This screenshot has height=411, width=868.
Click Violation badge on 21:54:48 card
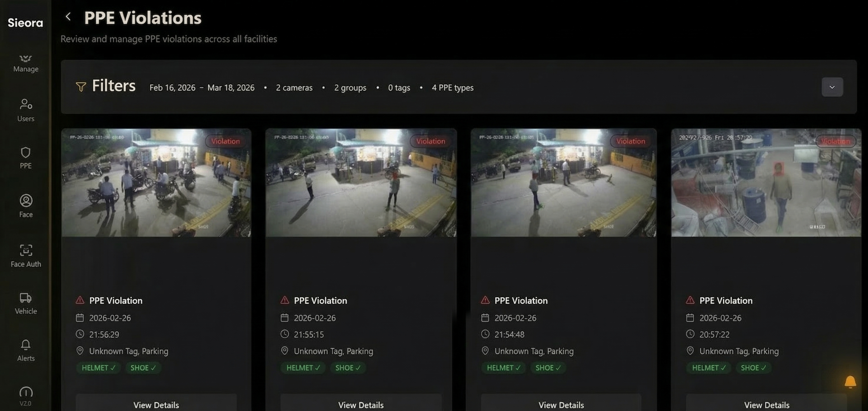[631, 141]
